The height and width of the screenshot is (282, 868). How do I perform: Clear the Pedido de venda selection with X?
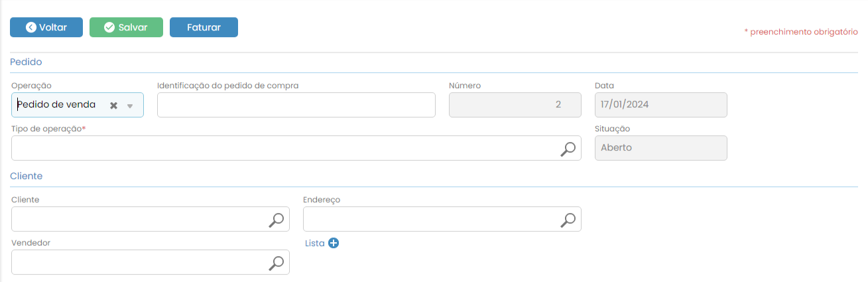[x=113, y=106]
